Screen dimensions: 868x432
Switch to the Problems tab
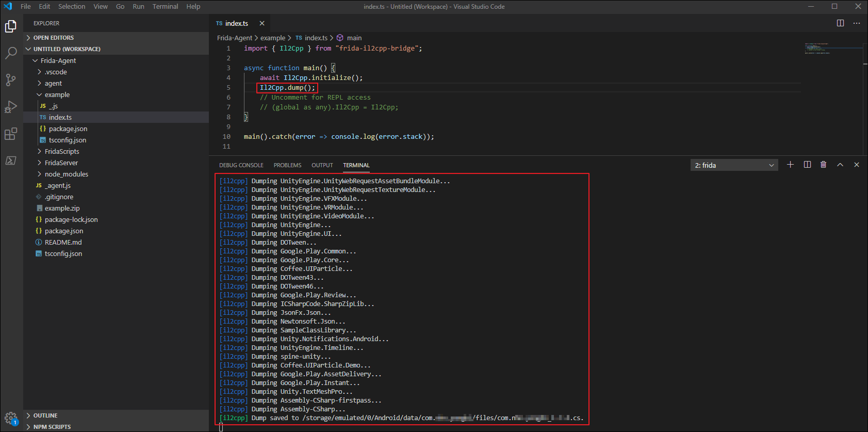287,165
